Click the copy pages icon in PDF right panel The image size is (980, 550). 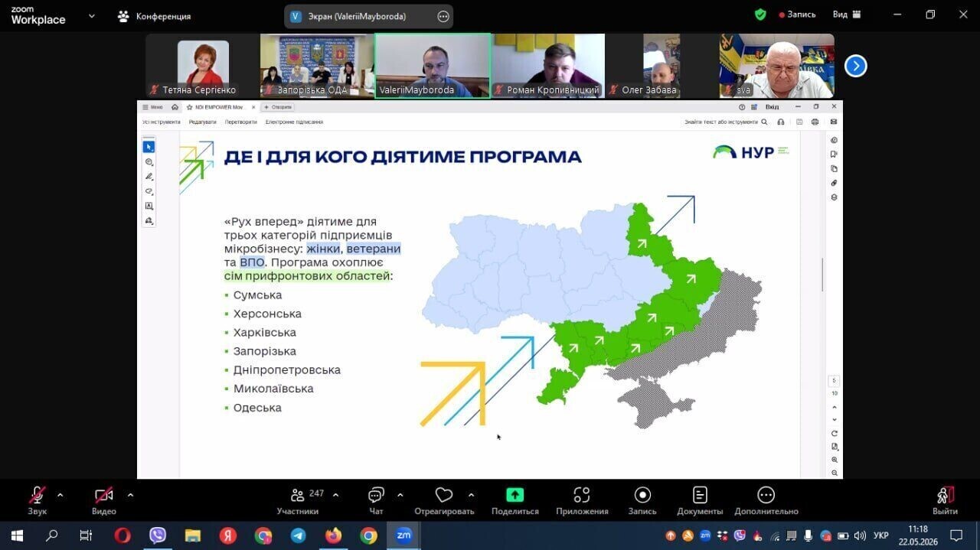[x=834, y=169]
